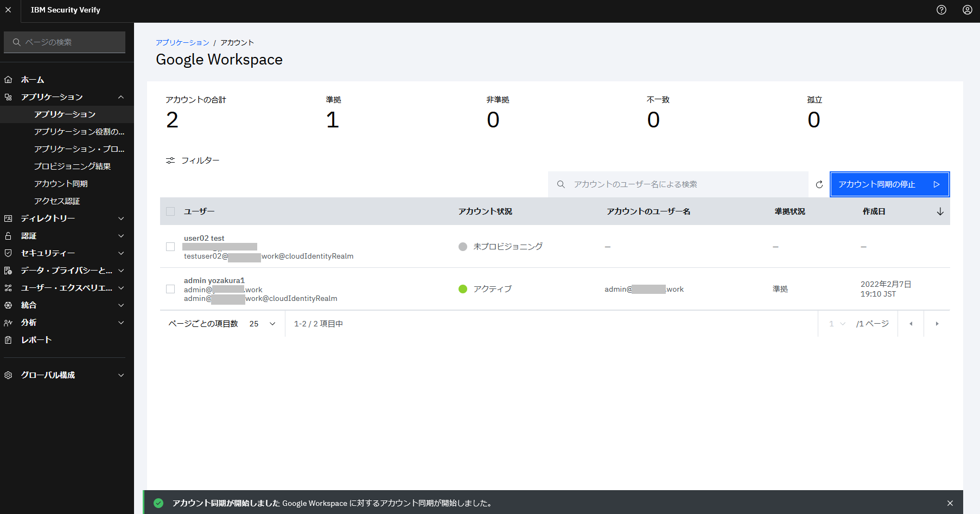Go to the next page of accounts
This screenshot has width=980, height=514.
[937, 324]
